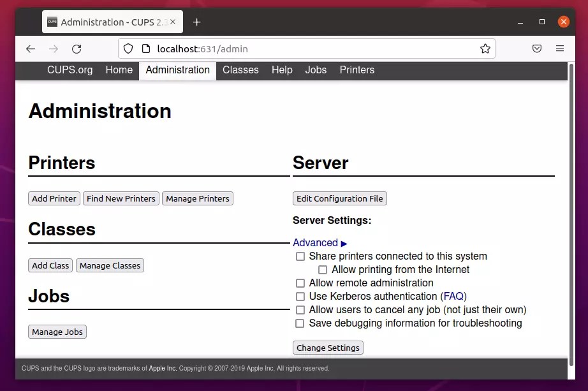Viewport: 588px width, 391px height.
Task: Click the shield icon beside the menu button
Action: [x=536, y=48]
